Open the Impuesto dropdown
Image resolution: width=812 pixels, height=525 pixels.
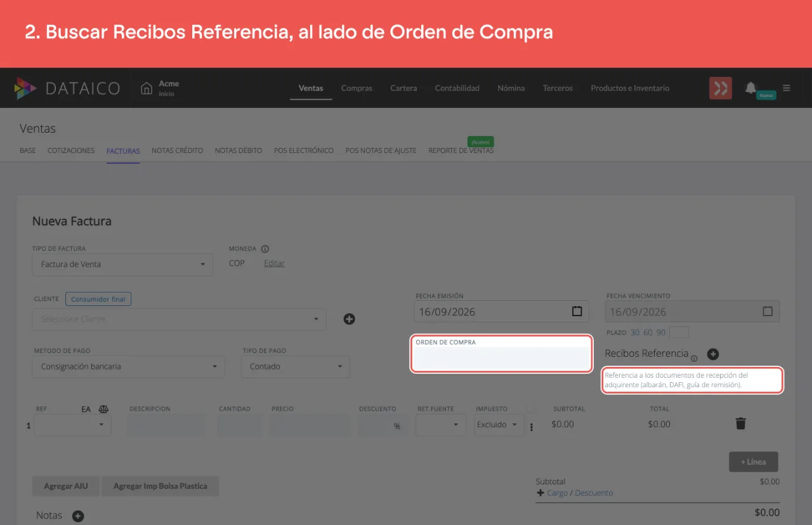tap(499, 425)
